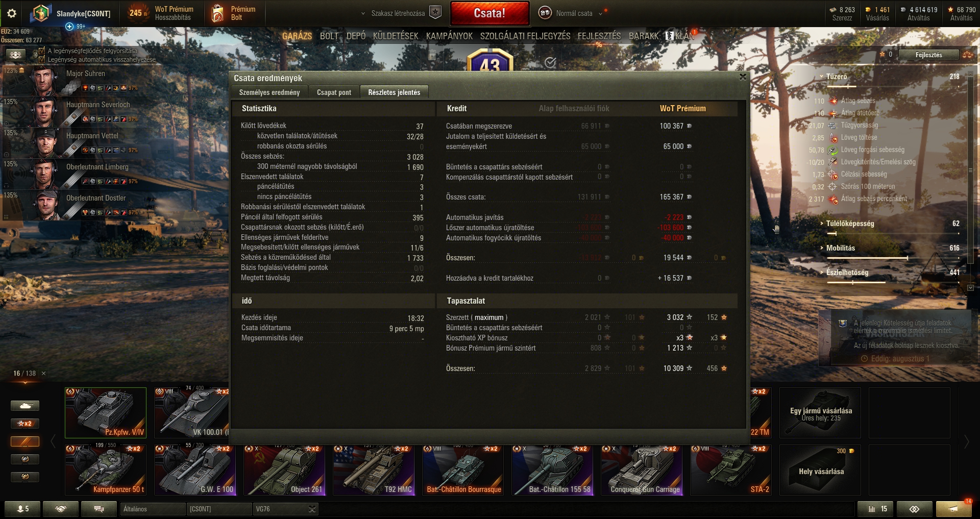Select the Object 261 tank

click(284, 469)
